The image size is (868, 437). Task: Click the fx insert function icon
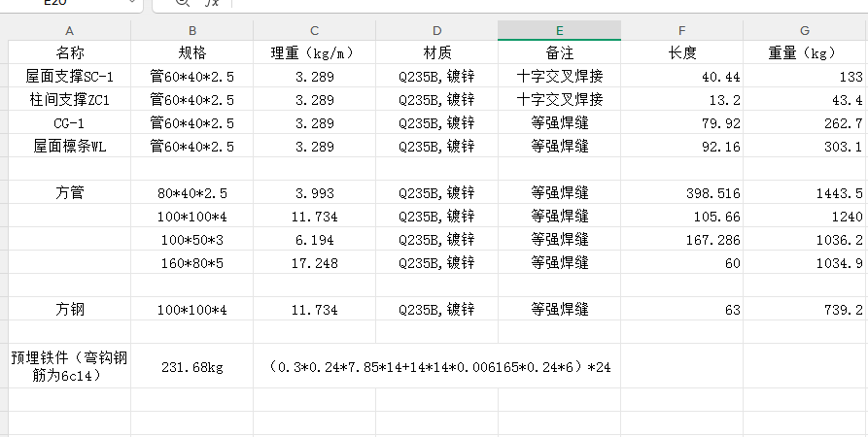click(212, 2)
